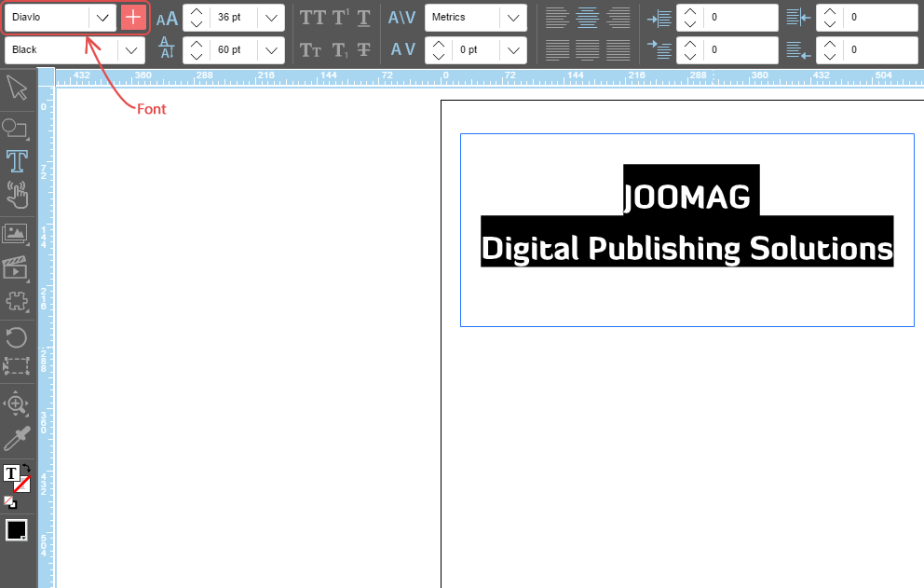Toggle All Caps text style
The height and width of the screenshot is (588, 924).
coord(312,18)
